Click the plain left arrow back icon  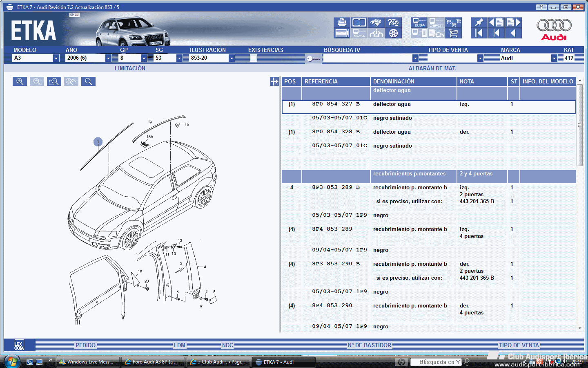click(514, 33)
